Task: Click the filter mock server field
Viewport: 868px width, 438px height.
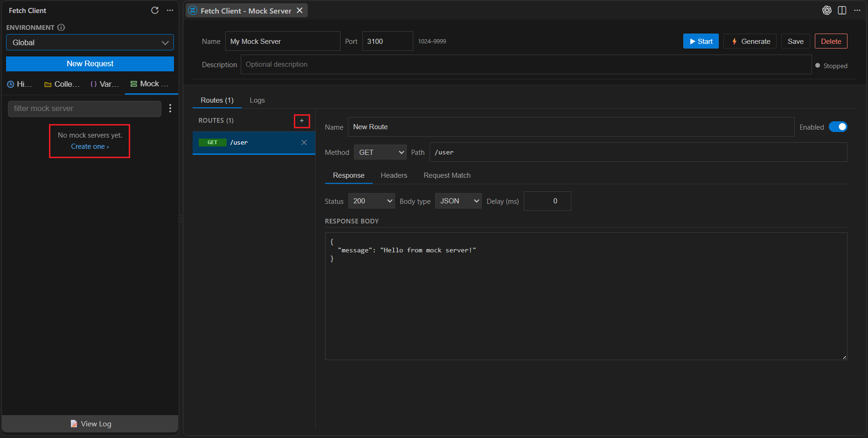Action: click(x=84, y=109)
